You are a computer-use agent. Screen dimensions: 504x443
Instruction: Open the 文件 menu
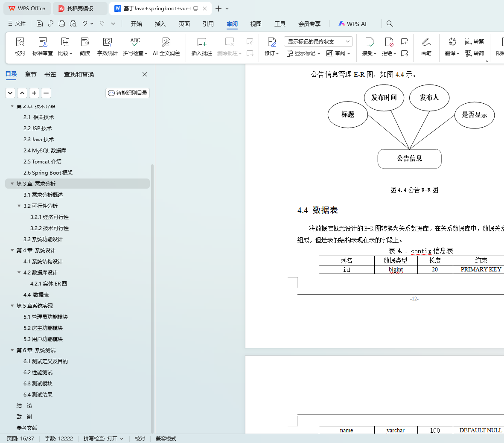[17, 23]
